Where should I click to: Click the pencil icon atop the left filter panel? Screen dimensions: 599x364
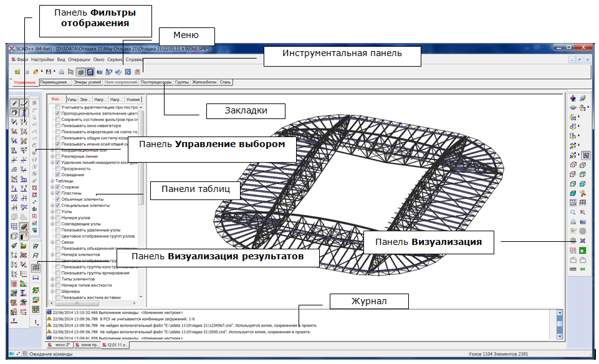(14, 103)
